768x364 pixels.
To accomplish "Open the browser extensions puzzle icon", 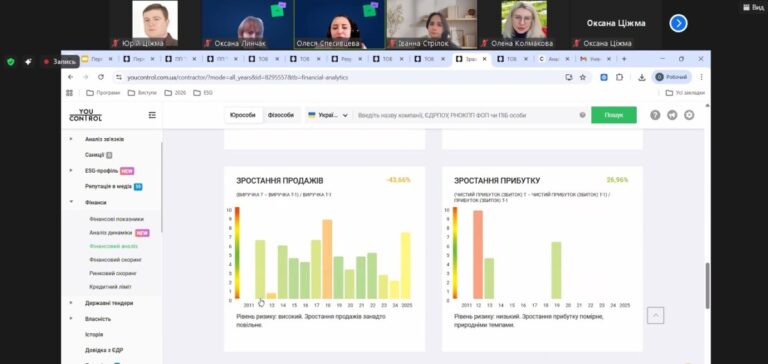I will point(620,77).
